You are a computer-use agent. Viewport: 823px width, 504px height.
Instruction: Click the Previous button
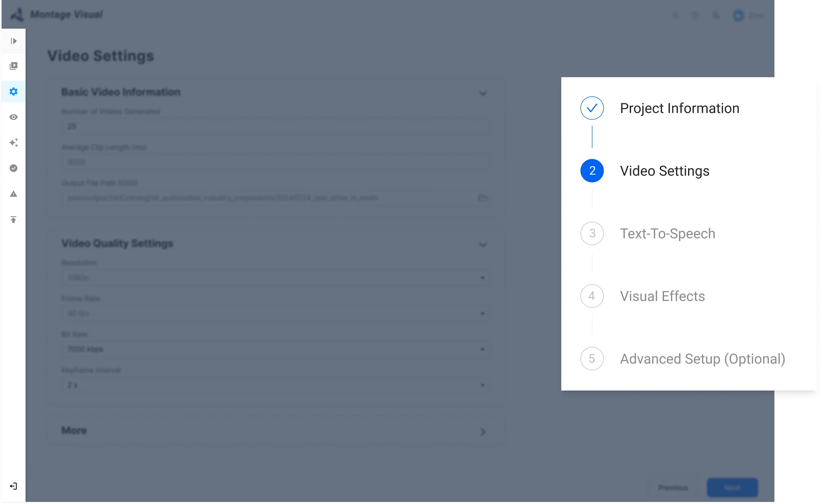pyautogui.click(x=673, y=488)
